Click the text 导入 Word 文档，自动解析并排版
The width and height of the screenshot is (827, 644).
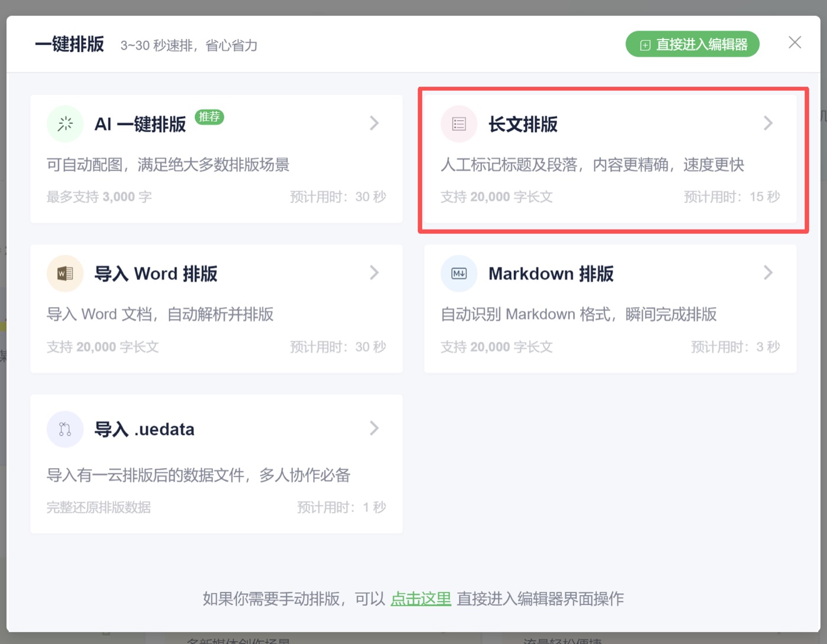pyautogui.click(x=160, y=314)
